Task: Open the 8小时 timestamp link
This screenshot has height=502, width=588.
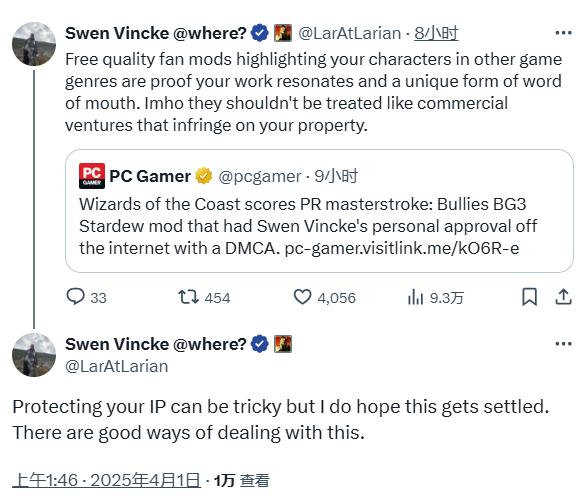Action: click(436, 33)
